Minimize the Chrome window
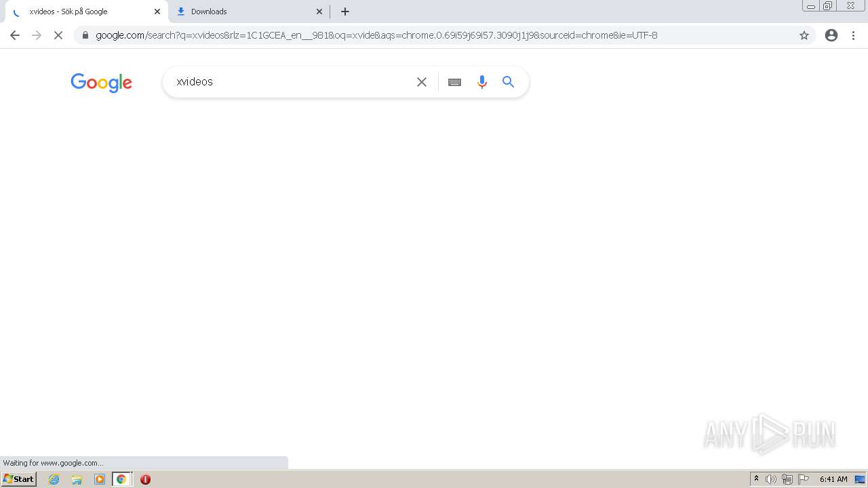Image resolution: width=868 pixels, height=488 pixels. click(811, 6)
